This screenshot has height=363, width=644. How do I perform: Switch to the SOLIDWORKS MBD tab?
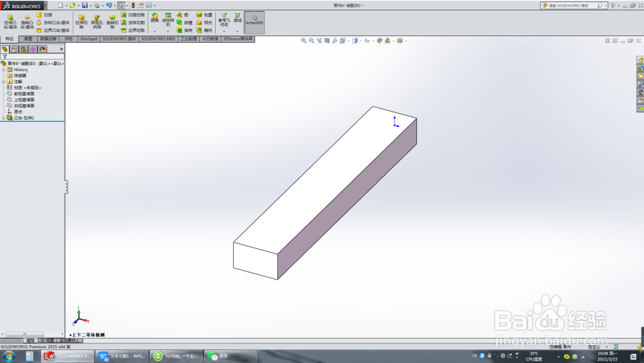point(158,39)
